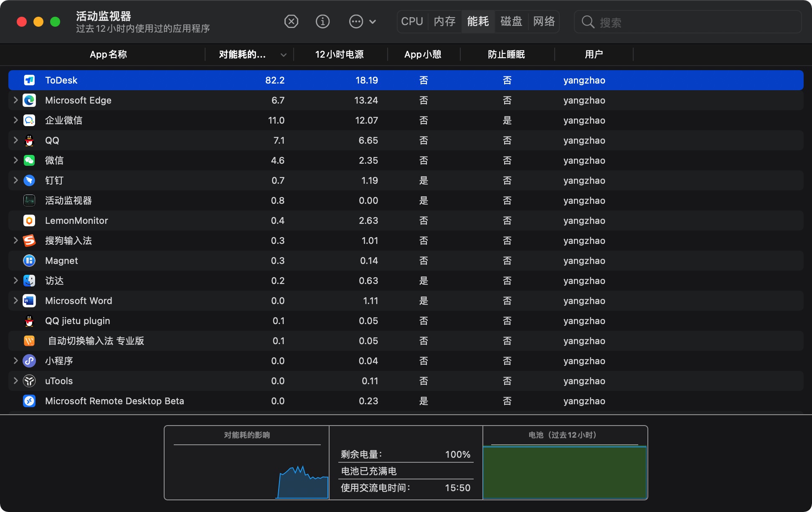Switch to the 内存 tab
The image size is (812, 512).
click(x=444, y=21)
